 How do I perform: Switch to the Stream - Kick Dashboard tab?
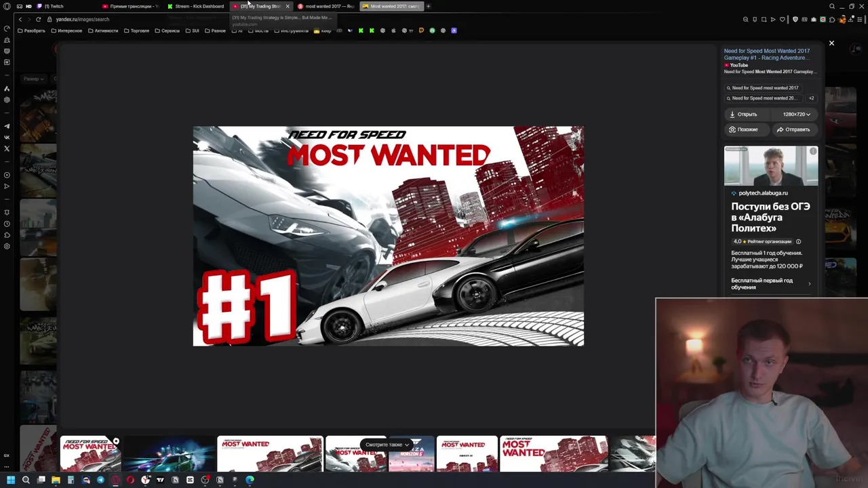(x=196, y=6)
